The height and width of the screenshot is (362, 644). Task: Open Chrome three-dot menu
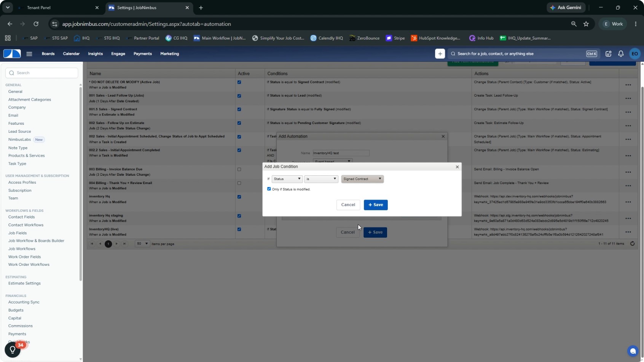coord(636,24)
